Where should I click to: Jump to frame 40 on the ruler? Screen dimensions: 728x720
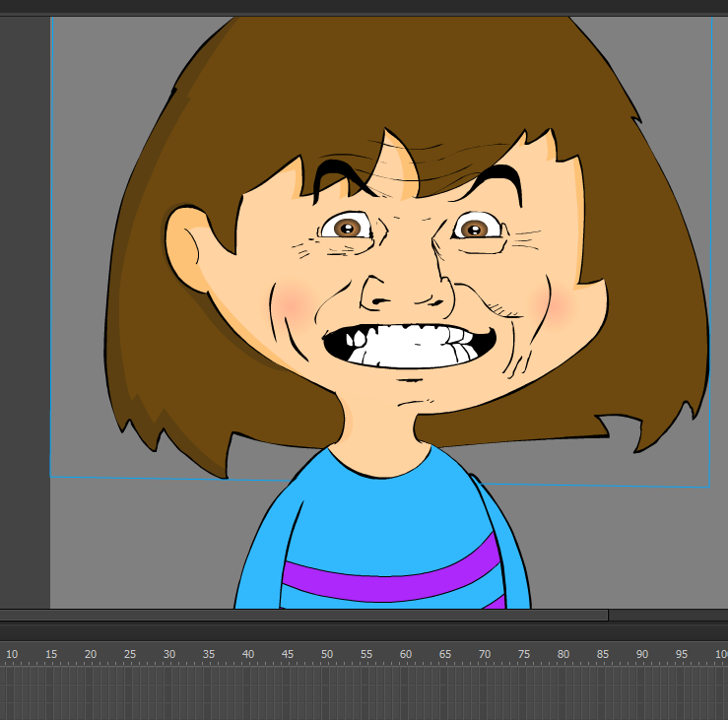[x=248, y=654]
